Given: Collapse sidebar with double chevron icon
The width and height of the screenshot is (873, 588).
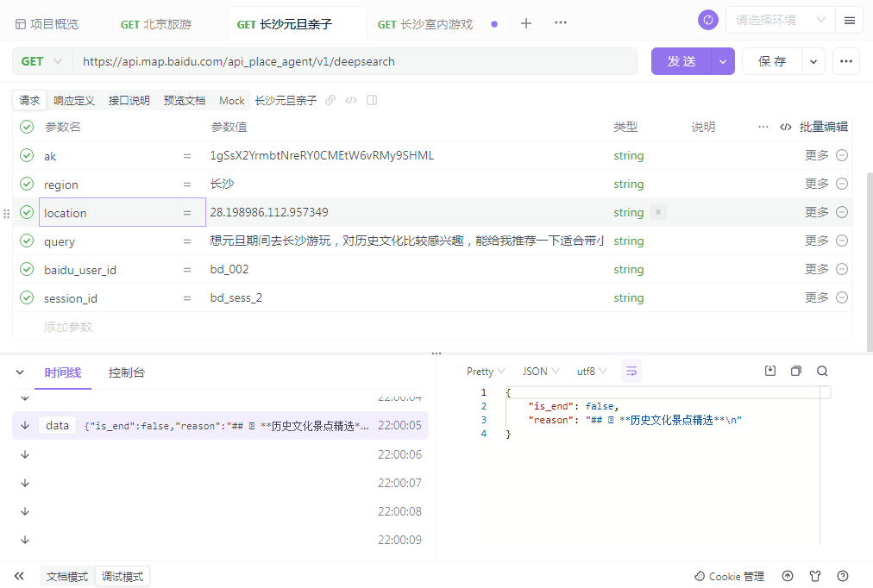Looking at the screenshot, I should (19, 576).
